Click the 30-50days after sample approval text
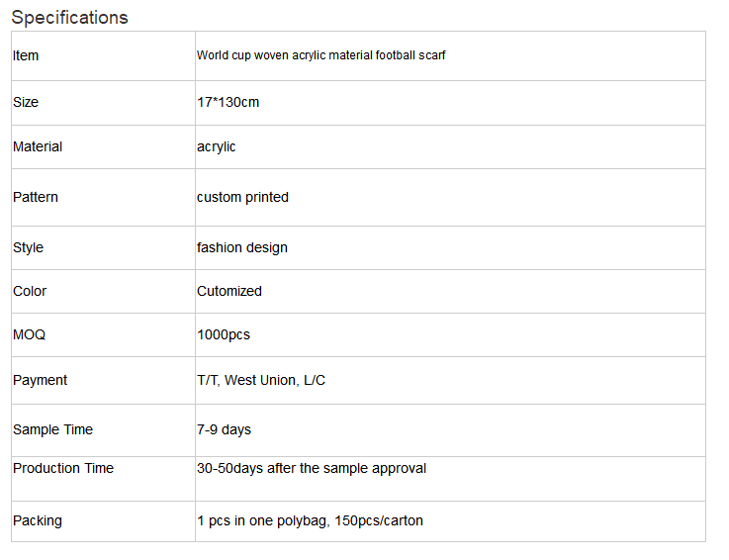 tap(312, 468)
